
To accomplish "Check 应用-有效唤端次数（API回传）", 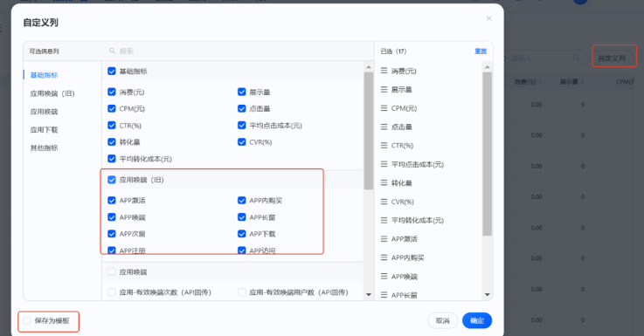I will [112, 292].
